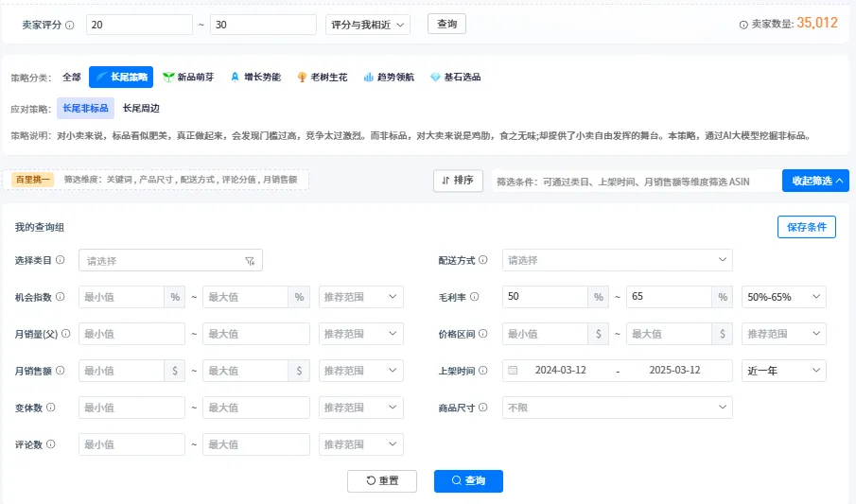The height and width of the screenshot is (504, 856).
Task: Select 全部 strategy category
Action: [72, 77]
